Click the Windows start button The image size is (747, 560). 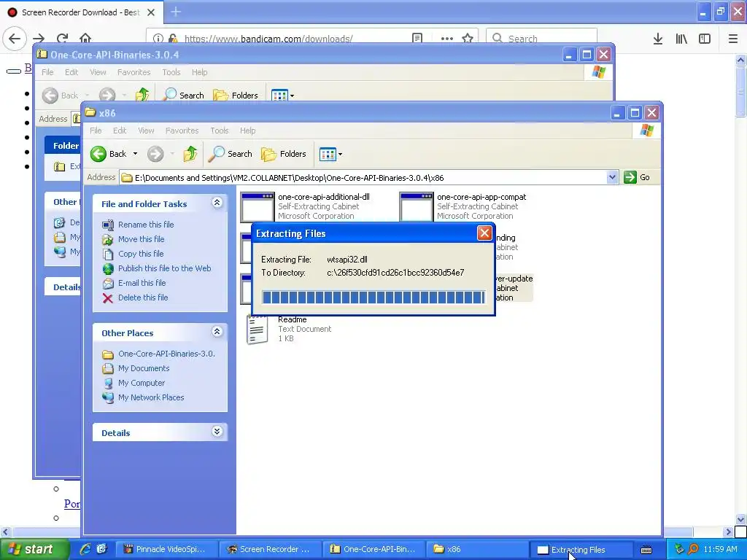pos(34,549)
